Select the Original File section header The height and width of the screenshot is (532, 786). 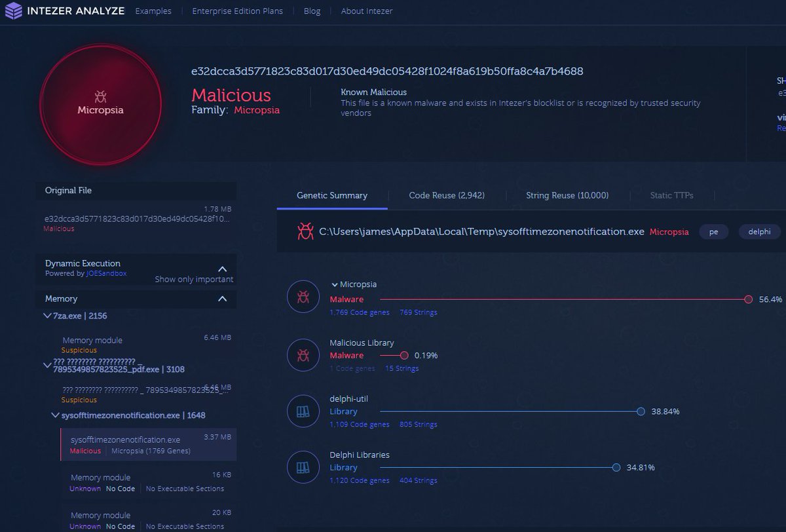(136, 191)
